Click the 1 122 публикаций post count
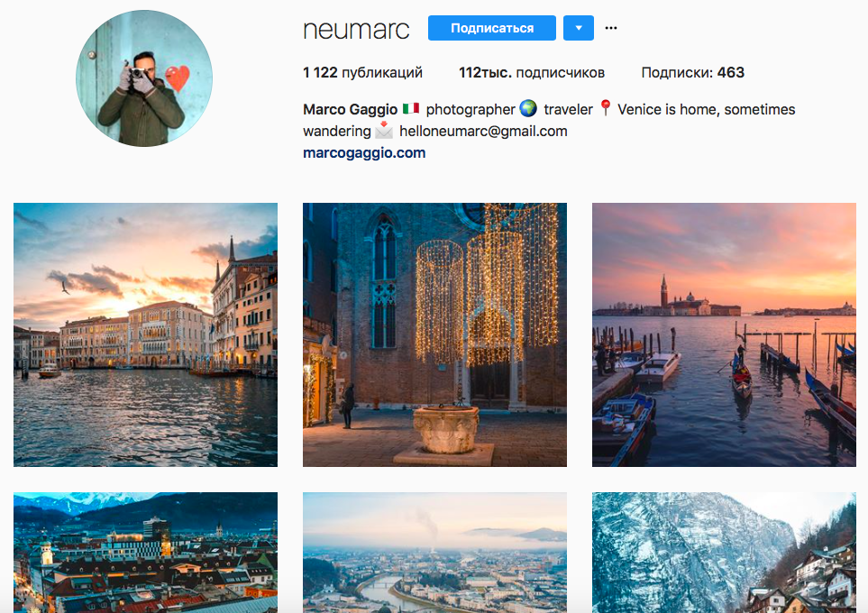868x613 pixels. coord(362,73)
